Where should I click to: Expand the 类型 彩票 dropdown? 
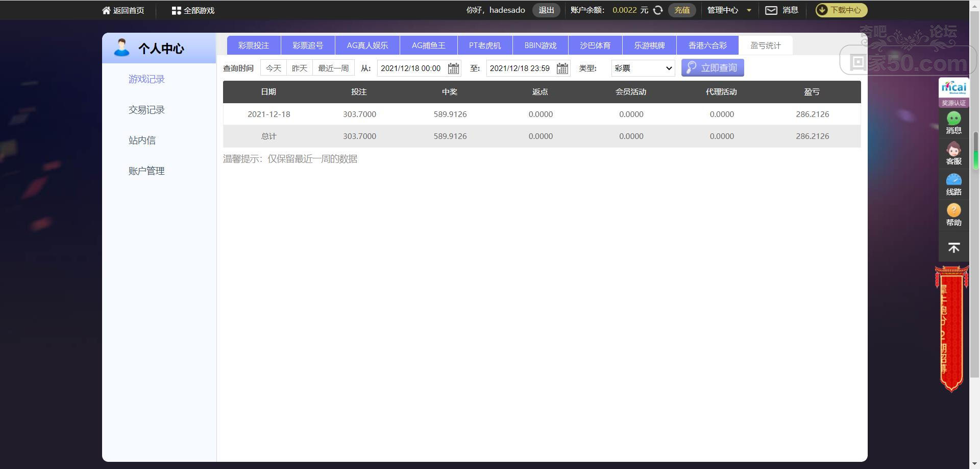click(643, 68)
